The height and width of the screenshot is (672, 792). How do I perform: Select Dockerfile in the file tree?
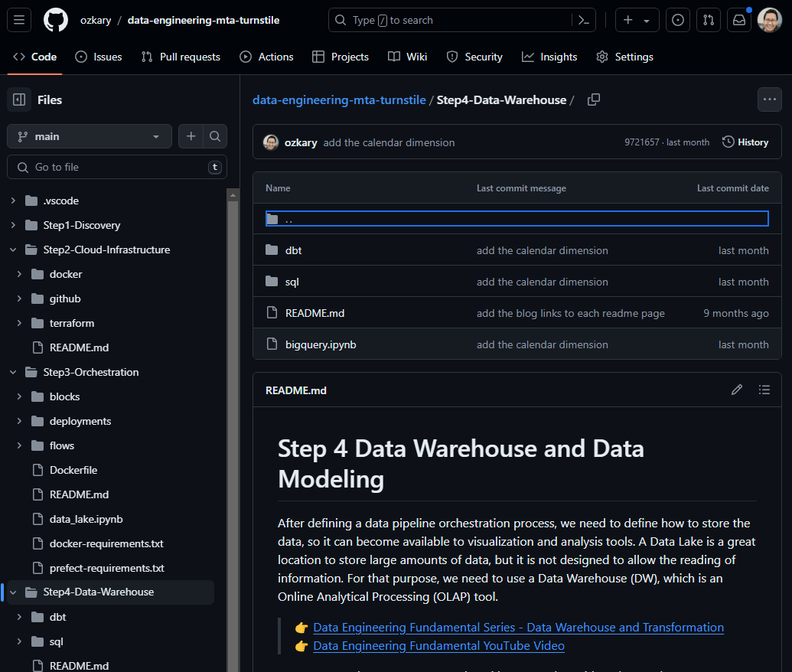pos(73,470)
